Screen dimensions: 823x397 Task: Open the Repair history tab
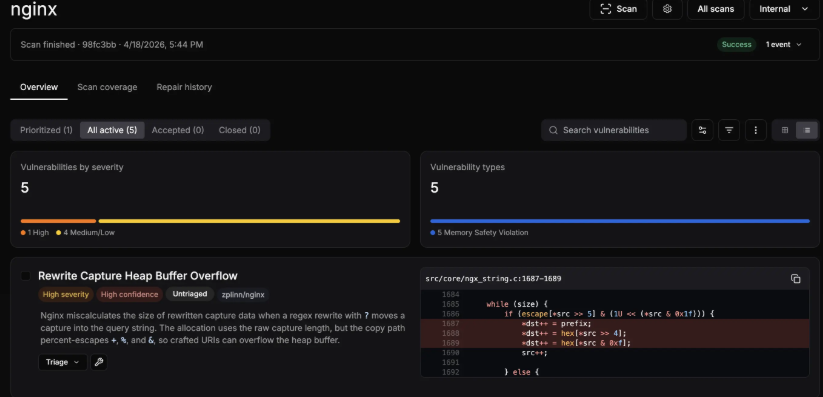[x=184, y=87]
